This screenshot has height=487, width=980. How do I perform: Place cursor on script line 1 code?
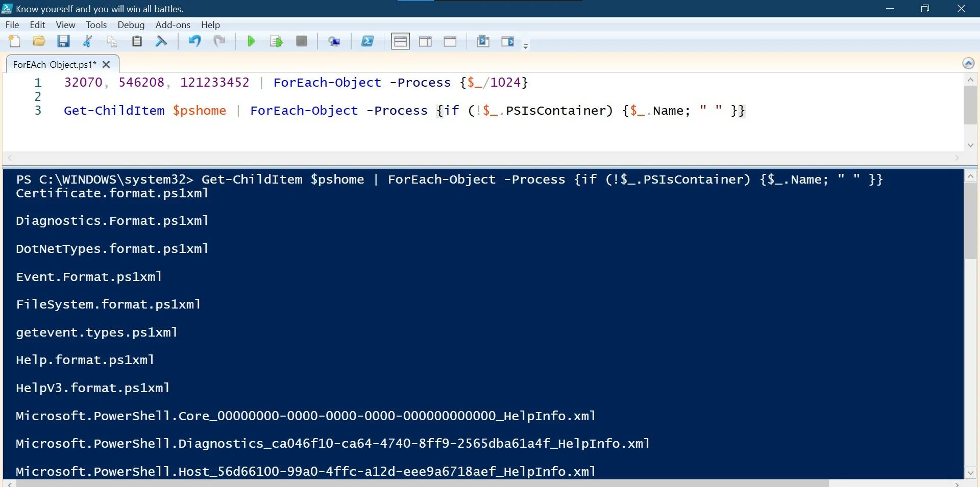click(x=296, y=82)
